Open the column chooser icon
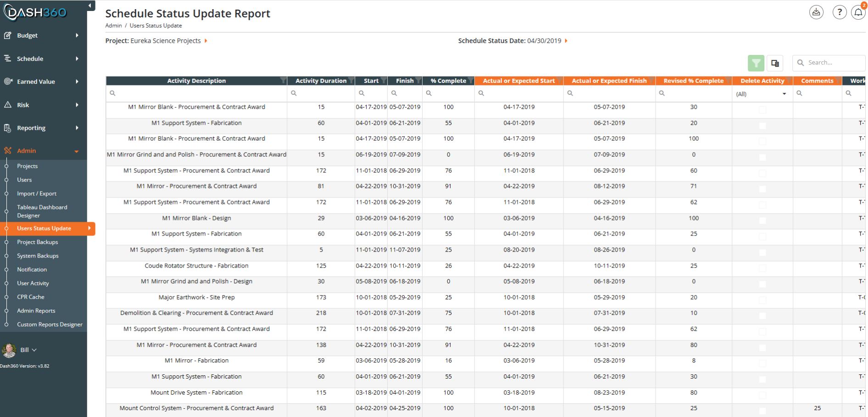 coord(775,63)
